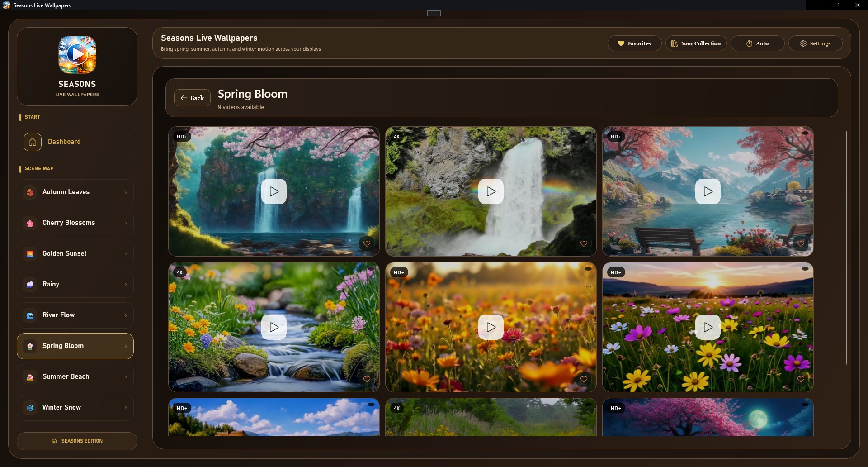This screenshot has width=868, height=467.
Task: Click the "Seasons Live Wallpapers" header title
Action: [x=209, y=38]
